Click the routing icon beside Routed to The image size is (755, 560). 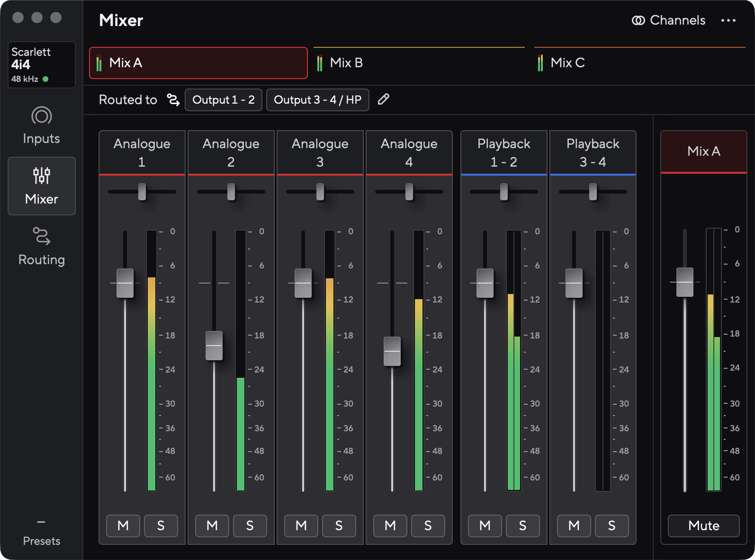tap(173, 100)
